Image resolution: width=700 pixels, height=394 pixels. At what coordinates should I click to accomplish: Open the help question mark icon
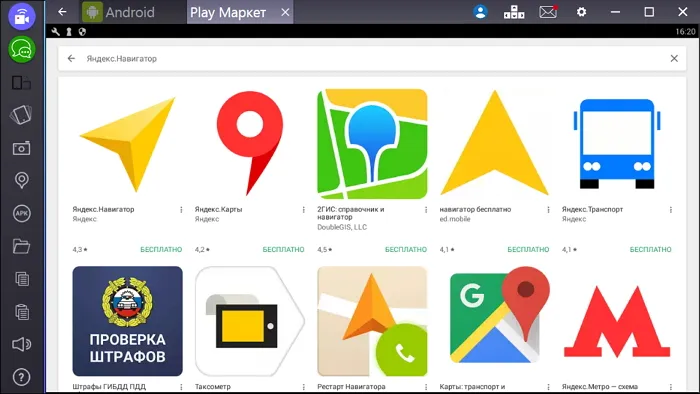[21, 377]
